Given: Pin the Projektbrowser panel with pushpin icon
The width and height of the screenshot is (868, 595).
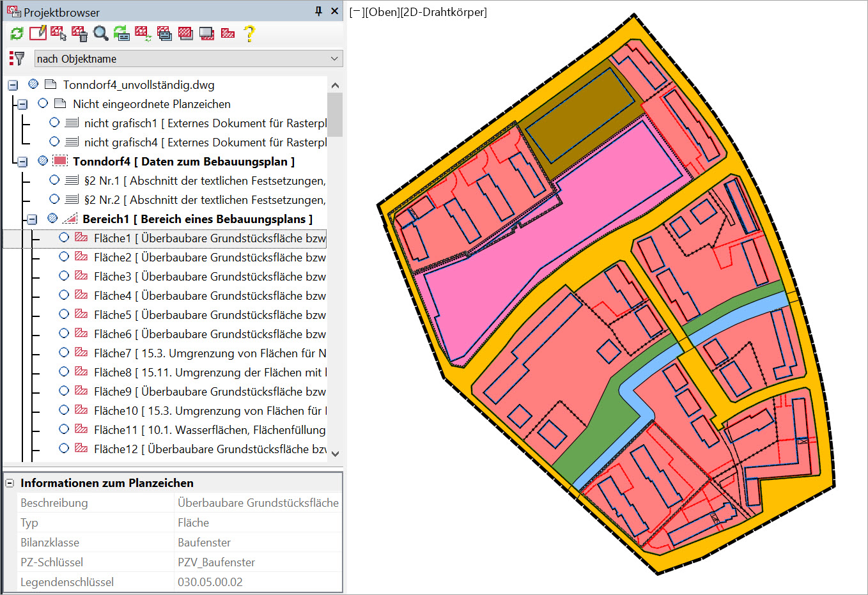Looking at the screenshot, I should (318, 12).
